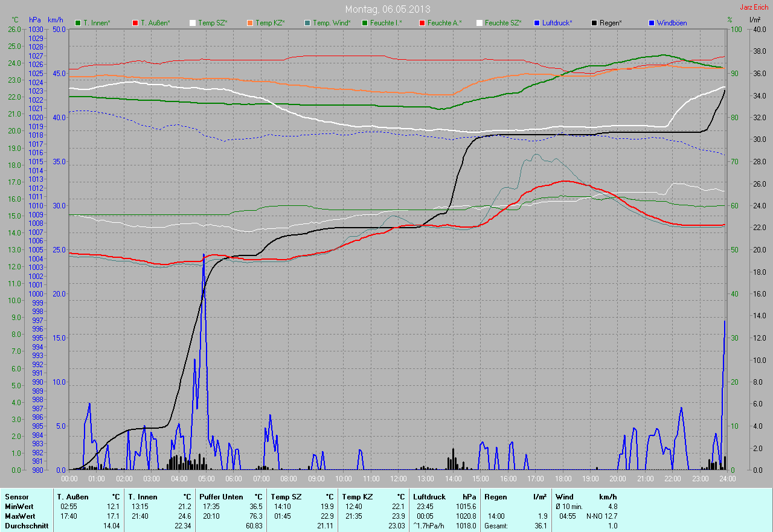Click the 'N-NO 12.7' wind gust value

pyautogui.click(x=601, y=516)
